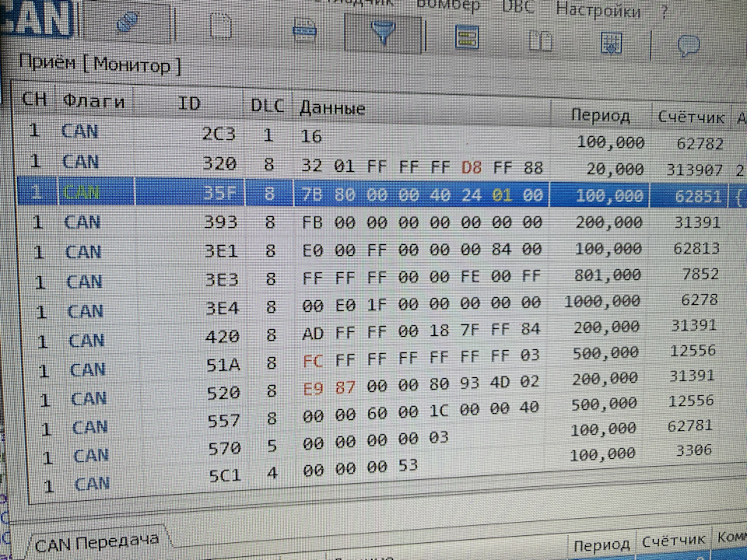The image size is (747, 560).
Task: Click the Приём [Монитор] panel title
Action: pyautogui.click(x=100, y=64)
